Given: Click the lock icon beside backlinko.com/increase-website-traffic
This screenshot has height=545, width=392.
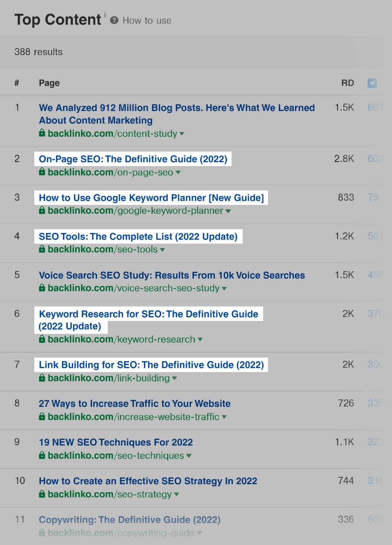Looking at the screenshot, I should coord(42,417).
